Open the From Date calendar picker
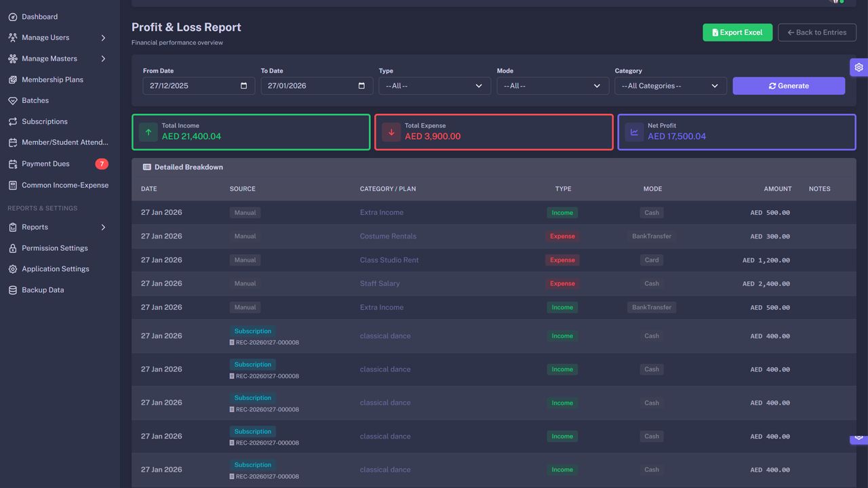This screenshot has width=868, height=488. click(x=243, y=86)
